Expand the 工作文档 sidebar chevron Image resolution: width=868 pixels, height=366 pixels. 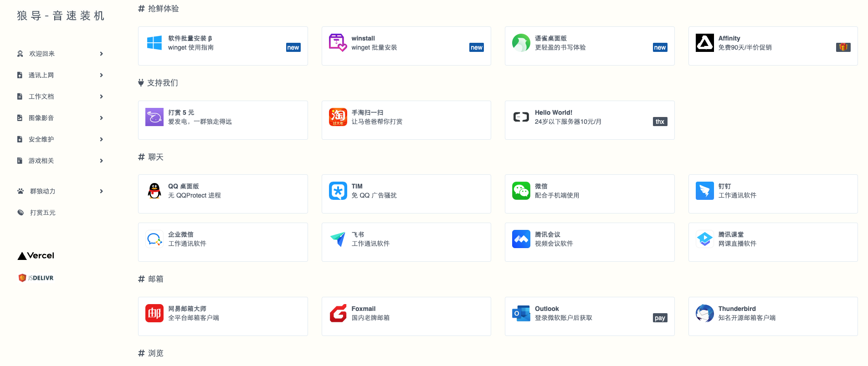click(101, 97)
